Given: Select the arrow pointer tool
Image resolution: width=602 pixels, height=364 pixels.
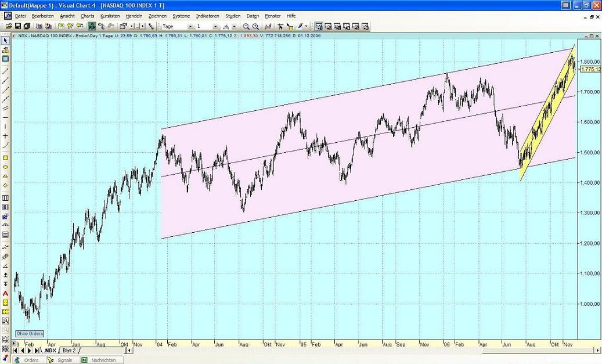Looking at the screenshot, I should (x=6, y=41).
